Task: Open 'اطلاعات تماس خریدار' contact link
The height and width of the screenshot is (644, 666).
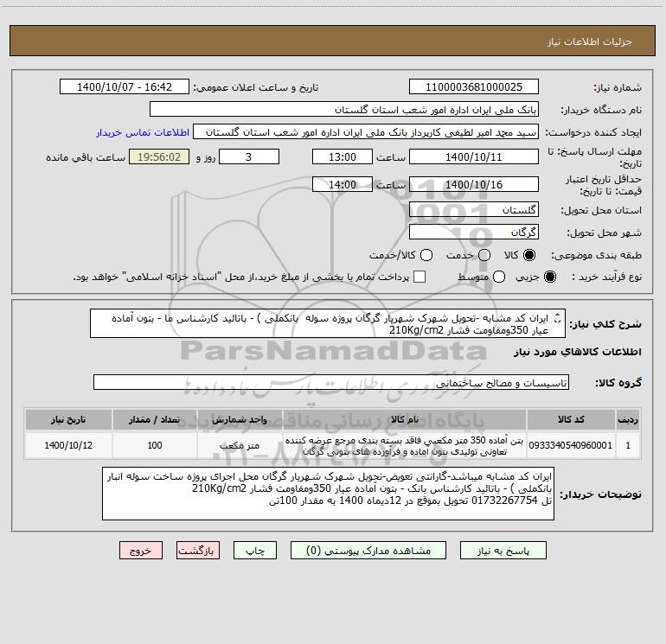Action: [x=143, y=132]
